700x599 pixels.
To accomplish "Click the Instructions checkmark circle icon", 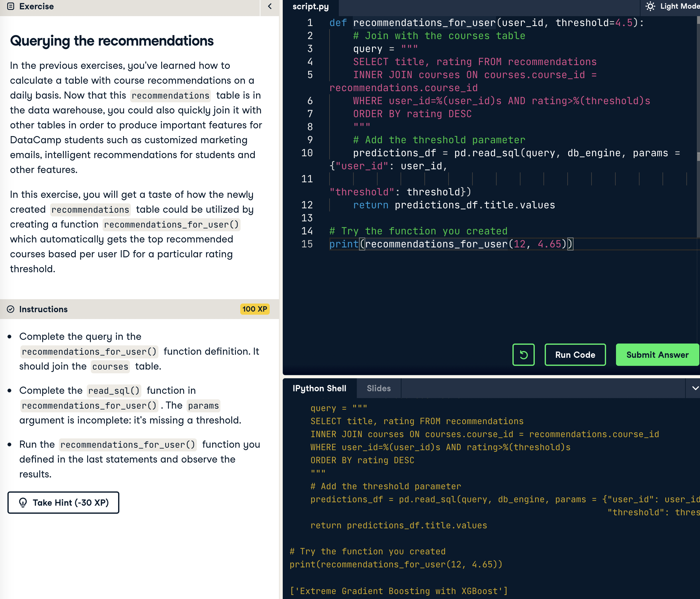I will 11,309.
